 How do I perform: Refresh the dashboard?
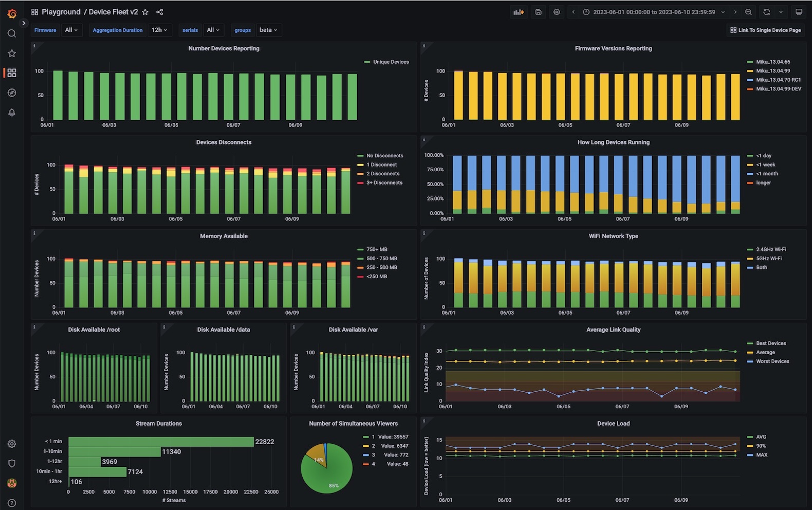click(x=767, y=12)
